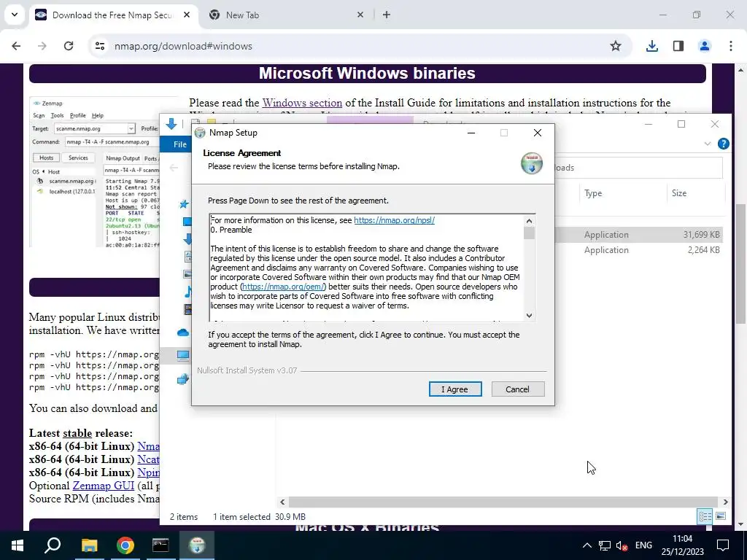
Task: Open the Windows section link on page
Action: pyautogui.click(x=302, y=103)
